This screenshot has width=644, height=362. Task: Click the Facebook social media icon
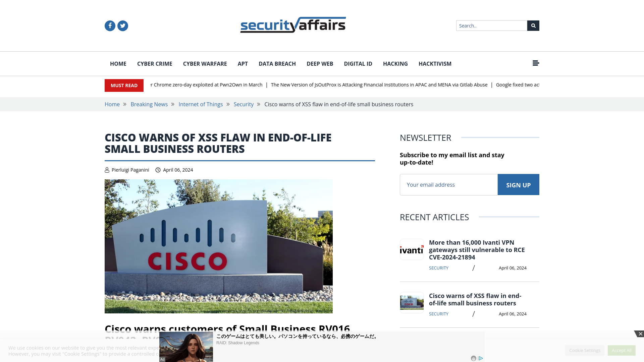[x=110, y=25]
